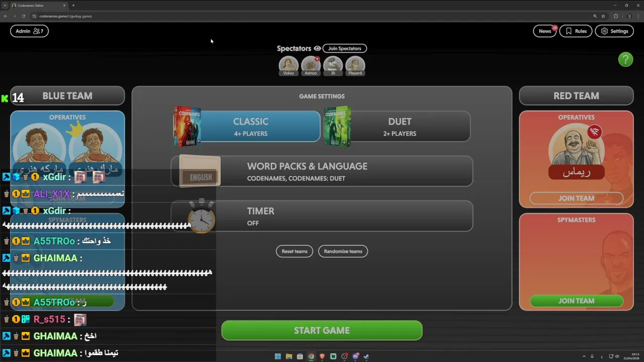This screenshot has width=644, height=362.
Task: Go back in browser
Action: click(6, 16)
